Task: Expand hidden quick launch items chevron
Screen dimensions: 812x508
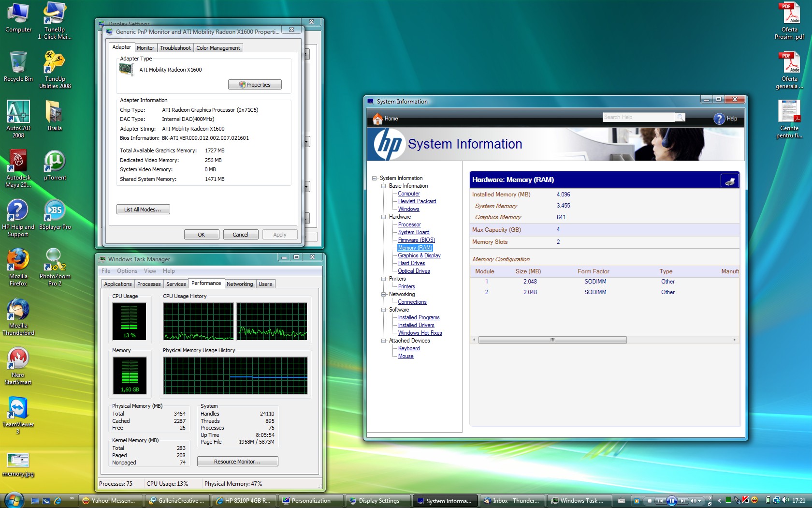Action: 72,498
